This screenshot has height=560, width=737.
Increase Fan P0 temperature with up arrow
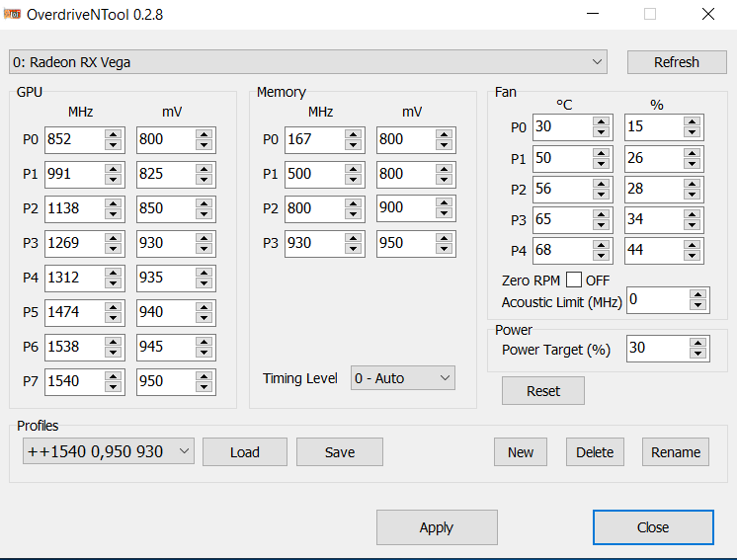coord(602,121)
